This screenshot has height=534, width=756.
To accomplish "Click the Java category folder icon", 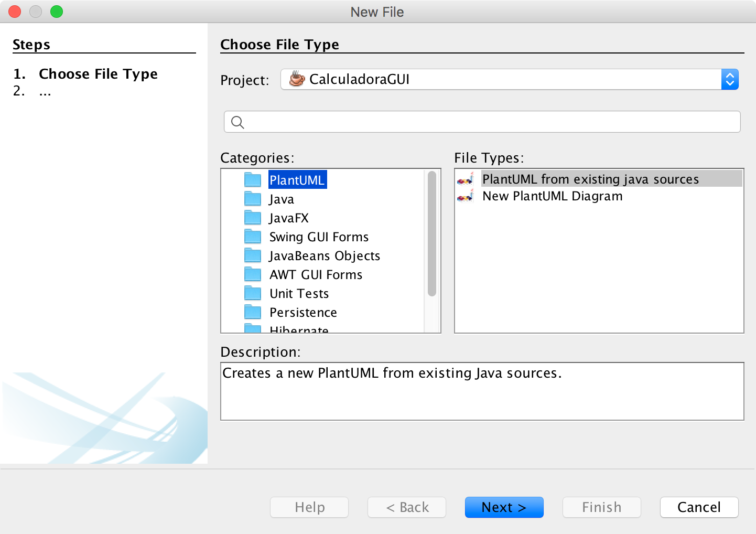I will (x=253, y=198).
